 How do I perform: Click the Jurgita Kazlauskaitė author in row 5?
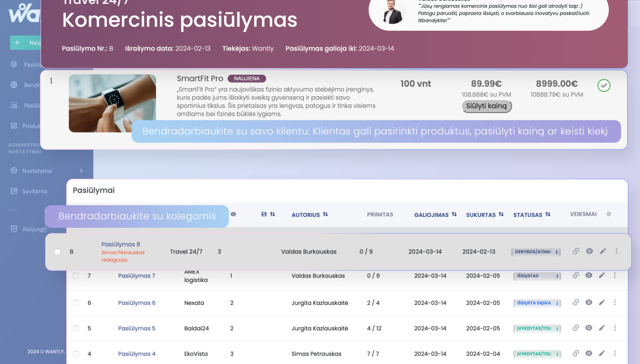pos(320,328)
